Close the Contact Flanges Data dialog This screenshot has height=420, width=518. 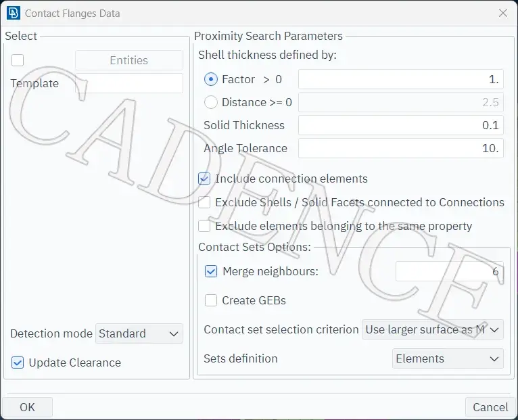pos(503,14)
